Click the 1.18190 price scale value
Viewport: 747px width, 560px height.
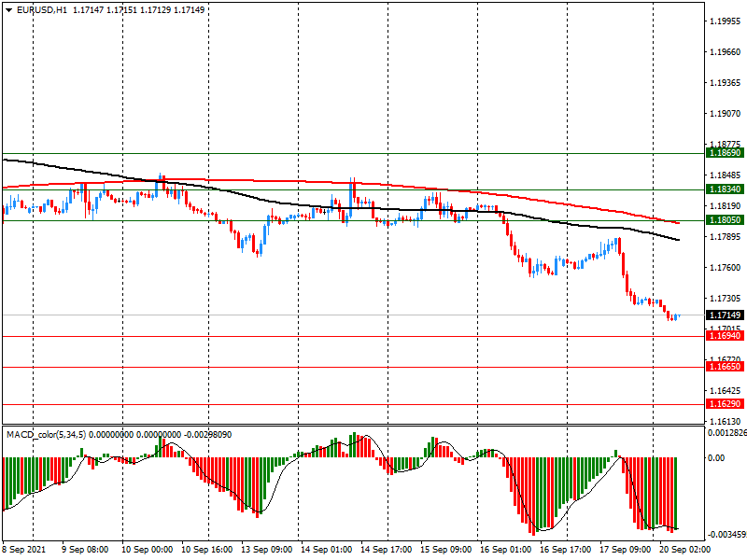[x=726, y=205]
